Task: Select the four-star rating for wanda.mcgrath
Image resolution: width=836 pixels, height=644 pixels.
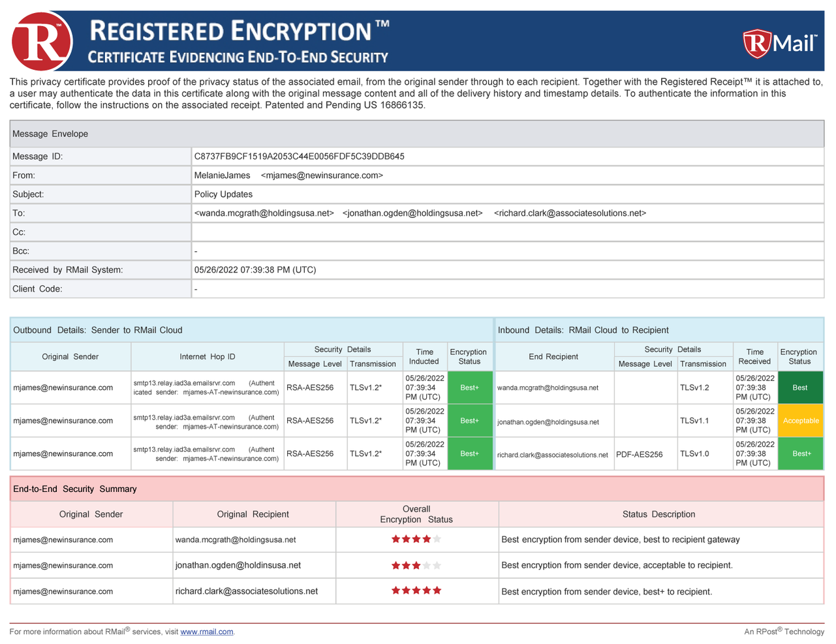Action: point(416,539)
